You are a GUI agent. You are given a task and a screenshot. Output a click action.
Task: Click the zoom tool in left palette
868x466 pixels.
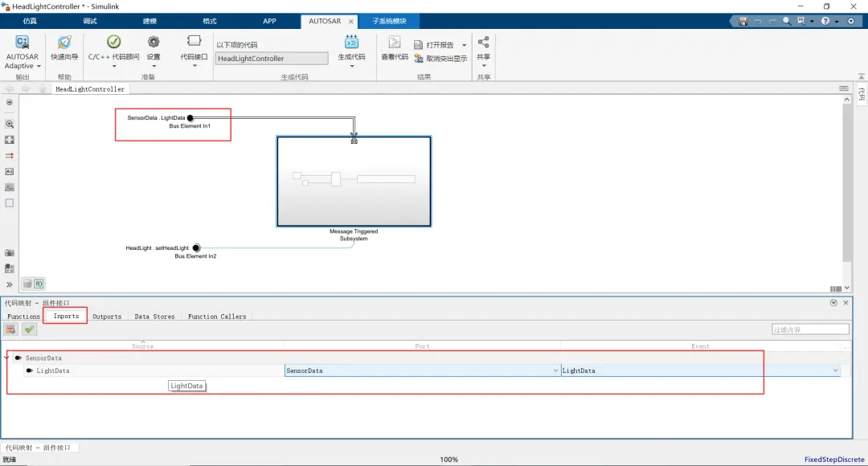(10, 124)
